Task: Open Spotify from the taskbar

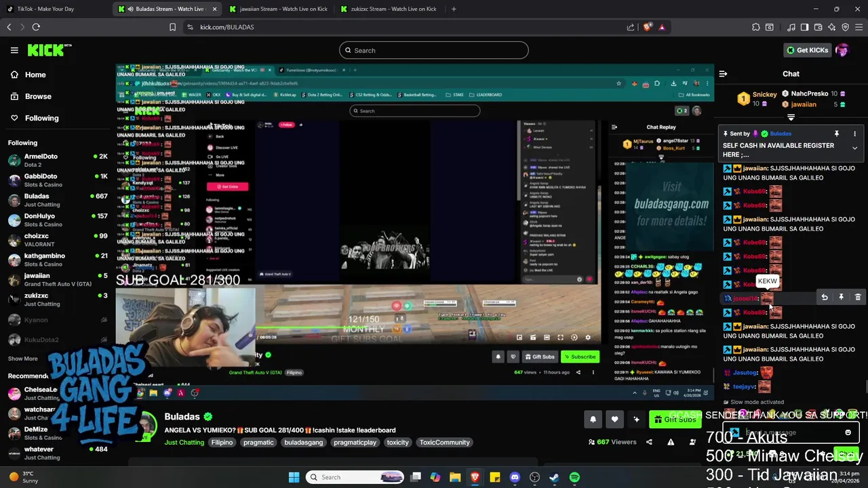Action: tap(574, 477)
